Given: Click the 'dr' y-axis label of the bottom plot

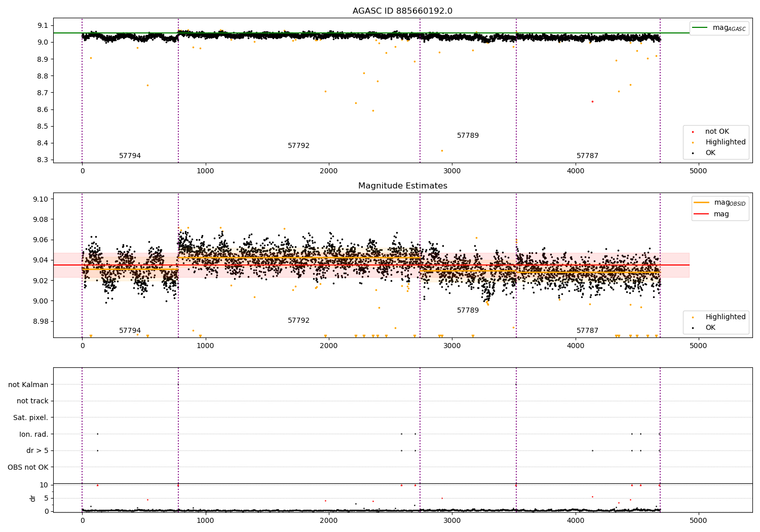Looking at the screenshot, I should click(x=33, y=498).
